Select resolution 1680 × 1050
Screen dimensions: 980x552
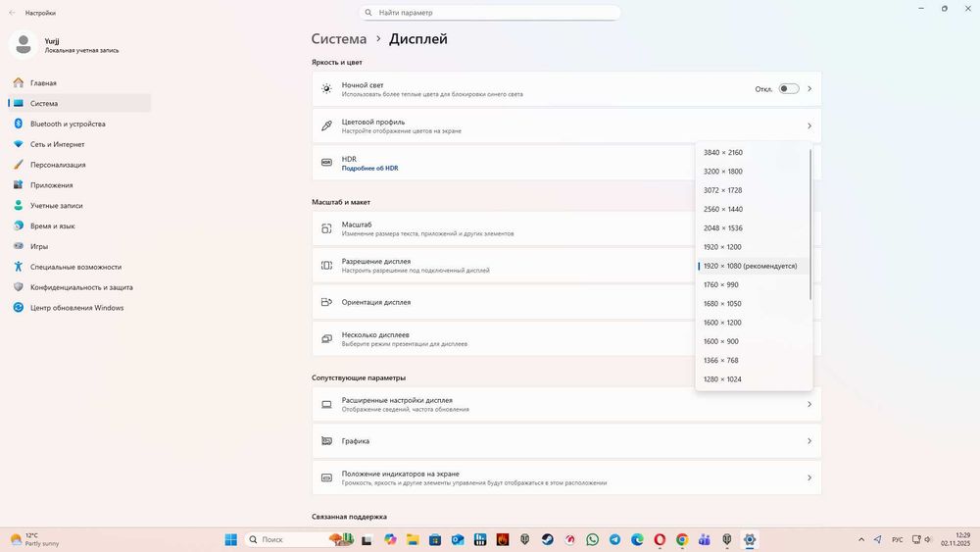(753, 303)
